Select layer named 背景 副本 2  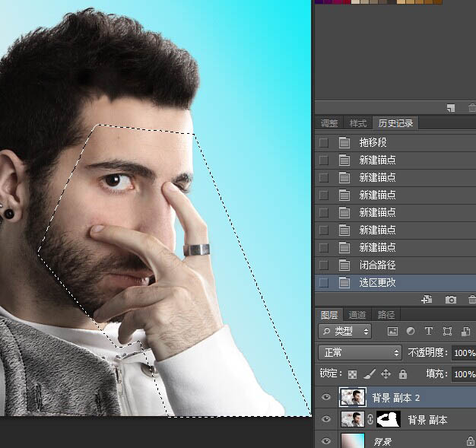point(396,397)
